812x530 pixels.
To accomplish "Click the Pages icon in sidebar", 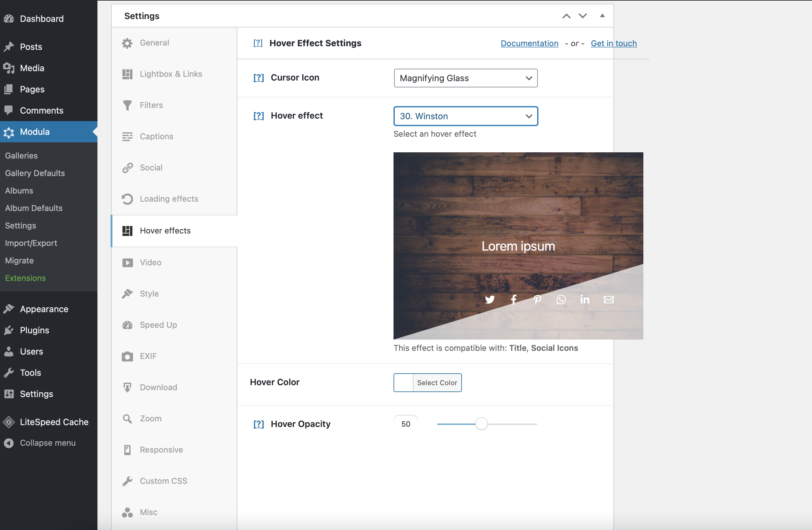I will (x=9, y=89).
